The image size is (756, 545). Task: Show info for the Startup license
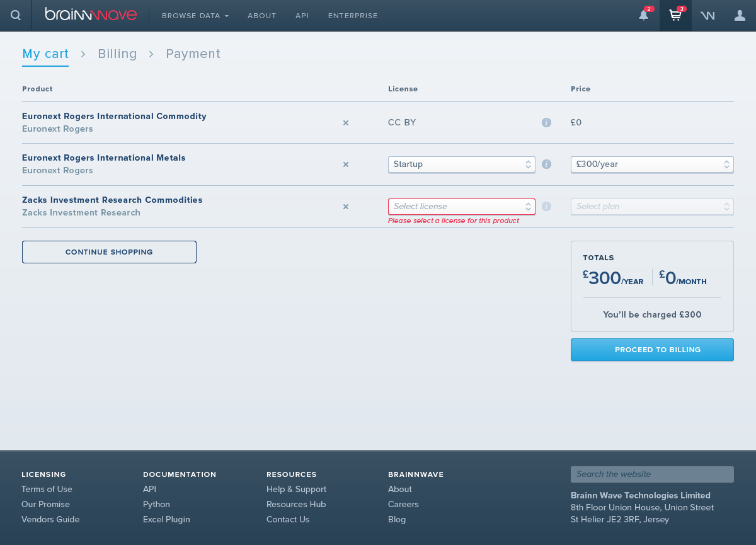(x=546, y=164)
